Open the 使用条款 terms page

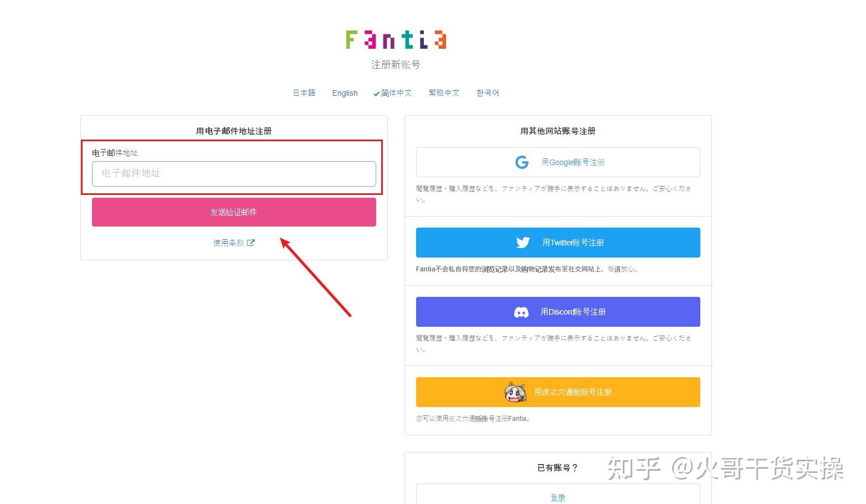pos(229,242)
